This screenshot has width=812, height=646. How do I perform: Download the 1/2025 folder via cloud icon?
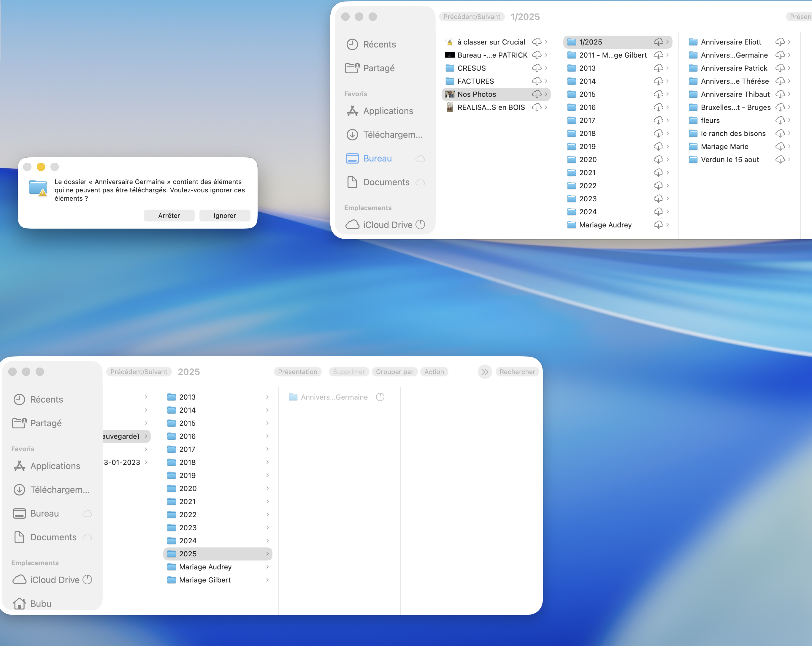[658, 42]
